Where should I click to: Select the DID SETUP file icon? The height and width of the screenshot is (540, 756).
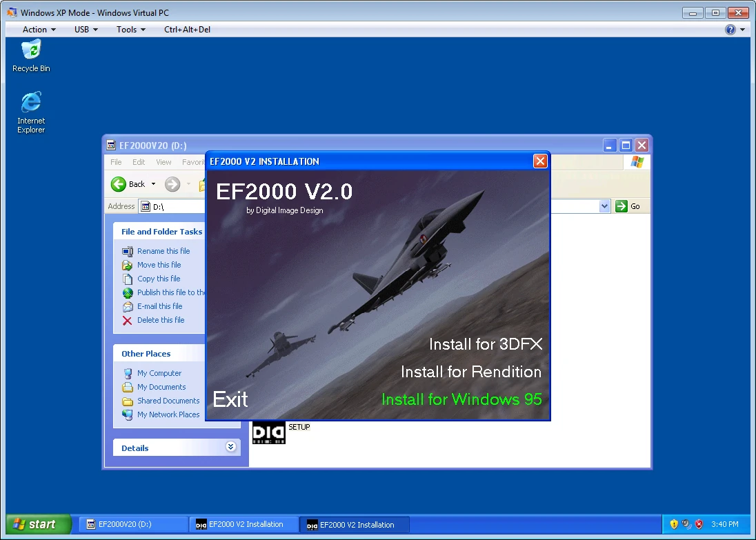tap(269, 432)
